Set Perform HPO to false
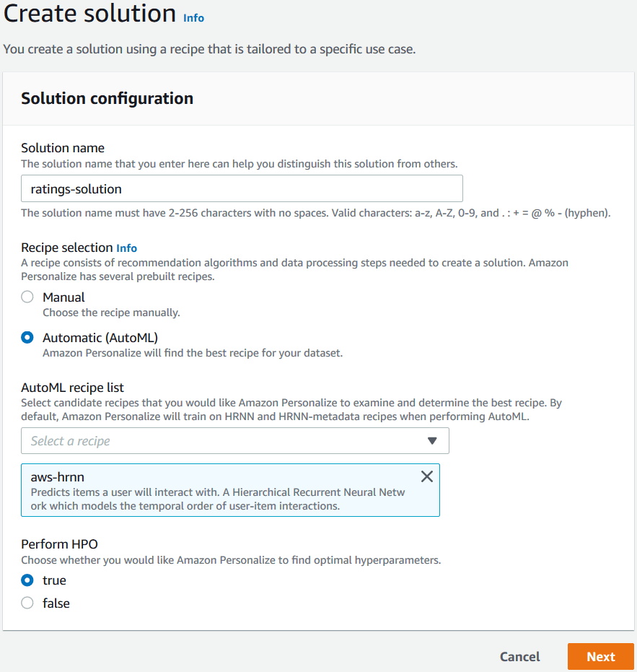 (27, 603)
